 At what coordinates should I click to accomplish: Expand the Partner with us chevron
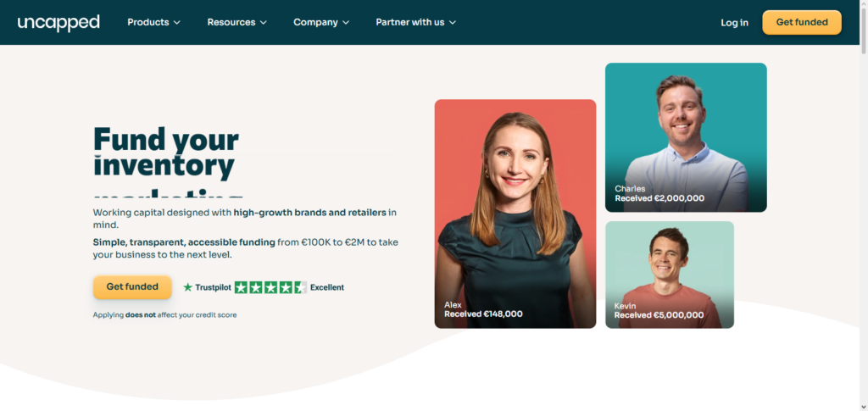453,23
